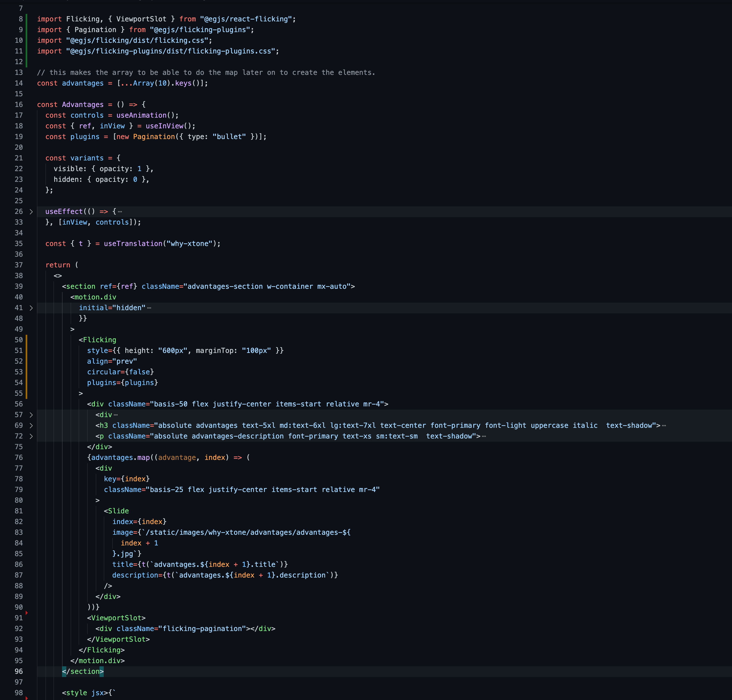The height and width of the screenshot is (700, 732).
Task: Expand the collapsed paragraph tag on line 72
Action: [31, 436]
